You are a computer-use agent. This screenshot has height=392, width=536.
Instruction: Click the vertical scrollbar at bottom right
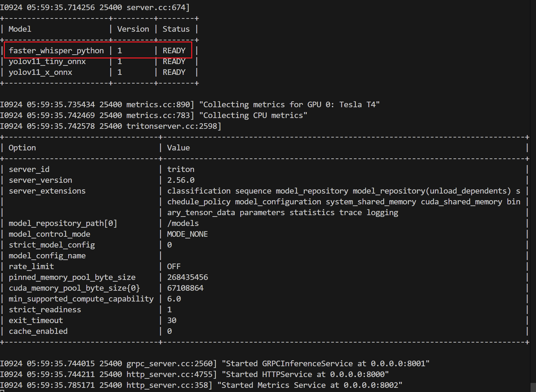pos(533,387)
